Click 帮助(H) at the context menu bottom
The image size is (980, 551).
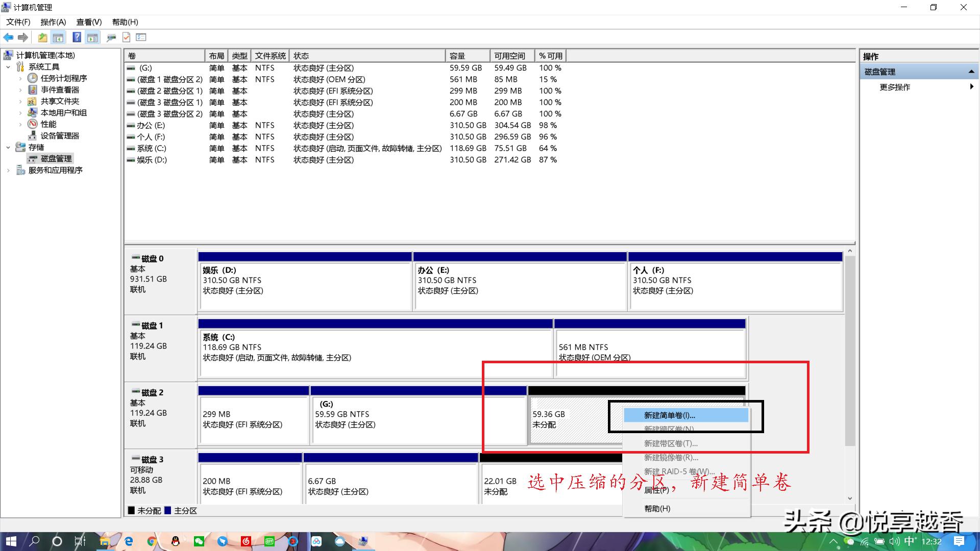pyautogui.click(x=657, y=508)
